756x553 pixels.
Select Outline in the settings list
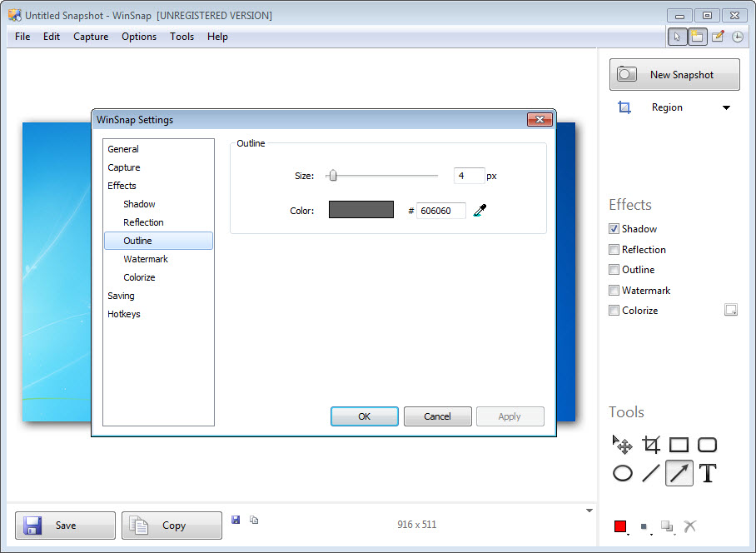pos(159,241)
